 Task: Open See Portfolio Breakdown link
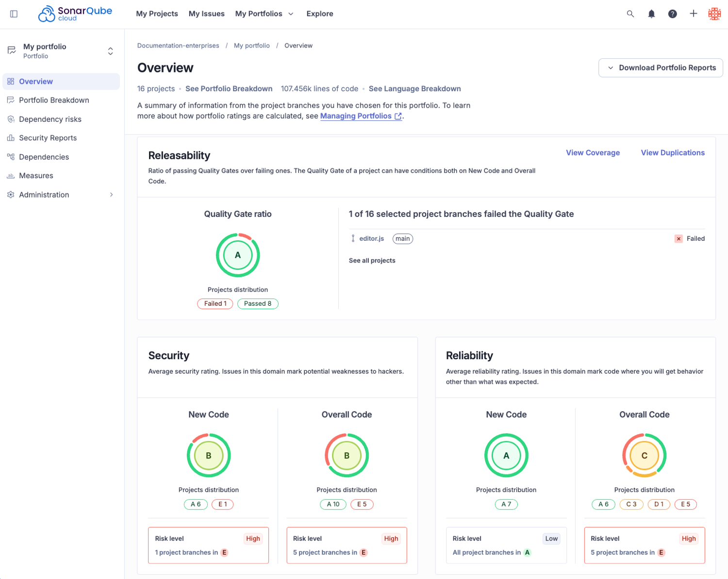pos(229,89)
